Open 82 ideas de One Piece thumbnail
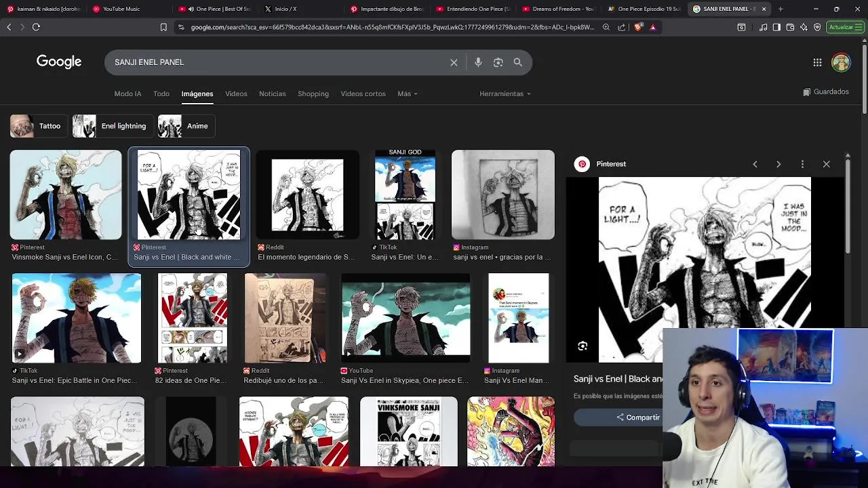The width and height of the screenshot is (868, 488). (193, 318)
